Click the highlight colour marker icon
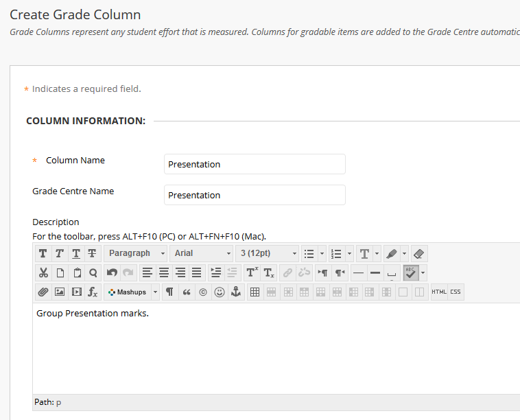Viewport: 520px width, 420px height. (x=392, y=254)
